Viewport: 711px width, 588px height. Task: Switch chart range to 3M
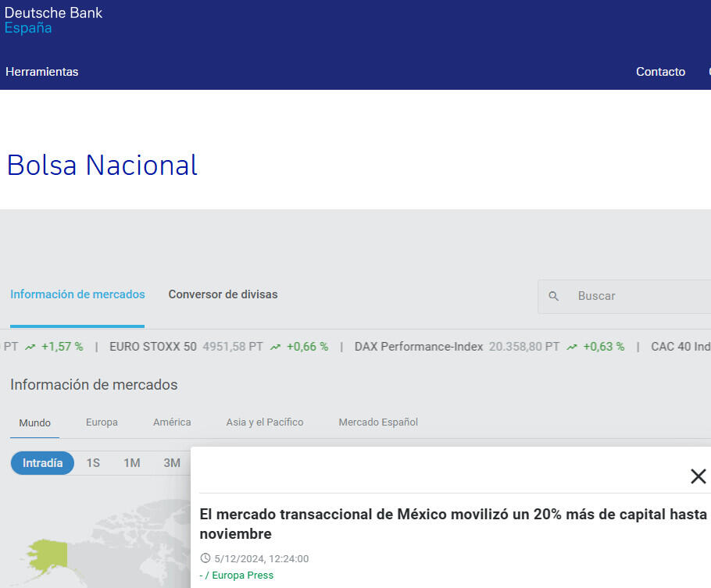172,463
